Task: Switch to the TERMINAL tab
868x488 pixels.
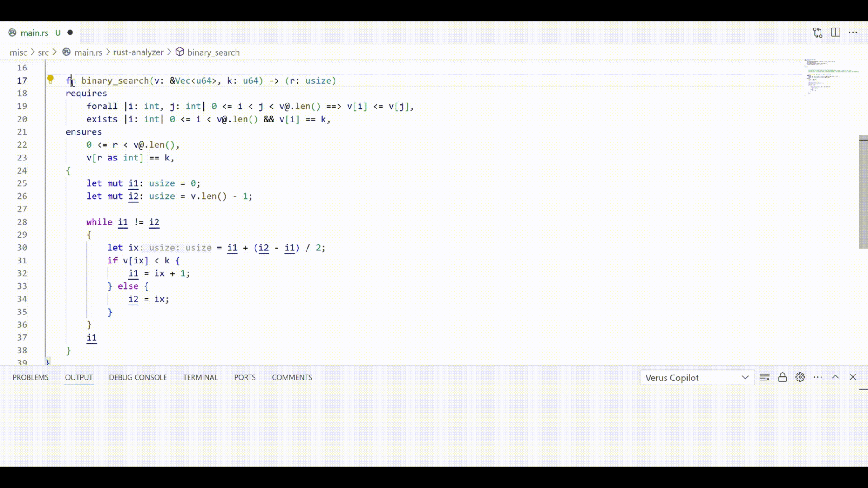Action: pos(200,377)
